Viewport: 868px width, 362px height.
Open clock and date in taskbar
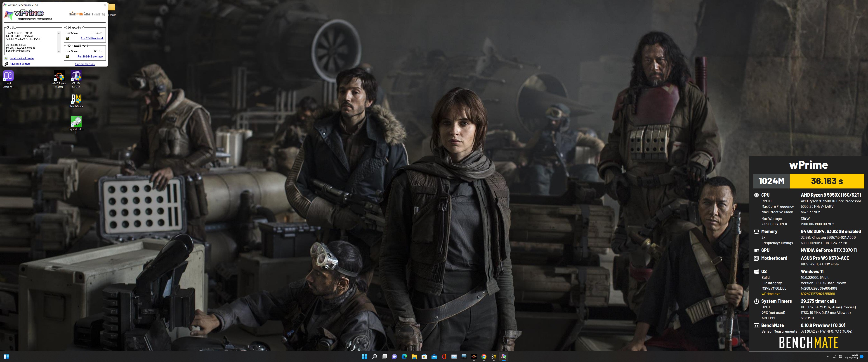point(851,357)
